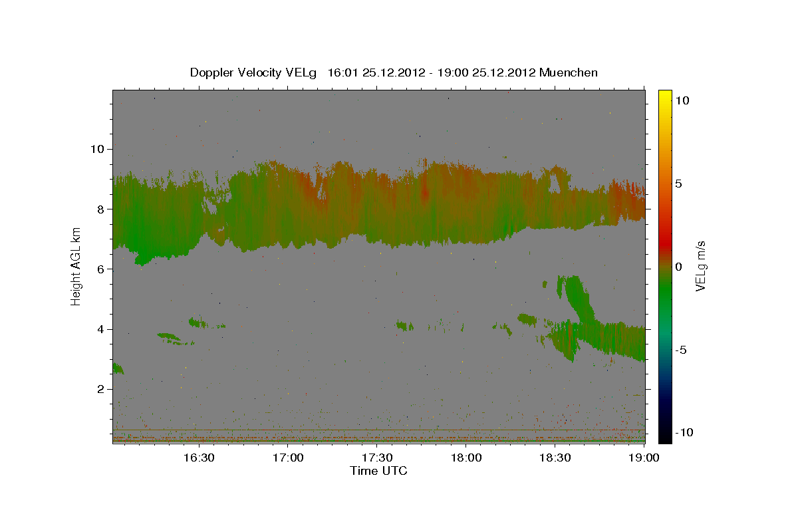
Task: Click the 'Muenchen' location text in title
Action: coord(569,72)
